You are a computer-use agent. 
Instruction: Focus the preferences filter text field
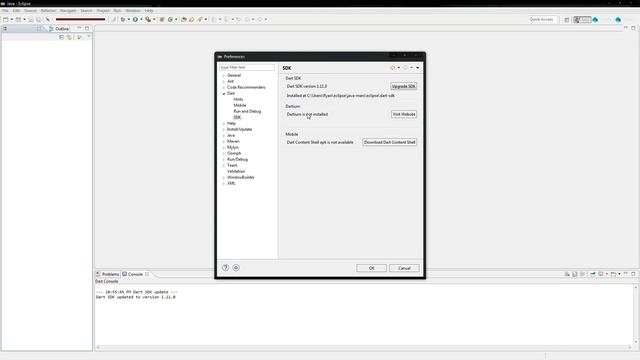pos(247,67)
